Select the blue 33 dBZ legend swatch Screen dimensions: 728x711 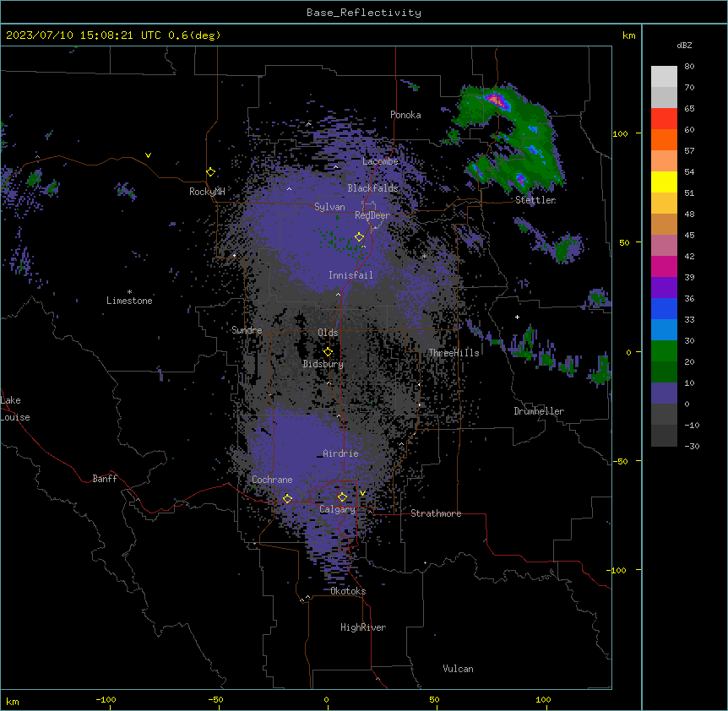tap(664, 308)
